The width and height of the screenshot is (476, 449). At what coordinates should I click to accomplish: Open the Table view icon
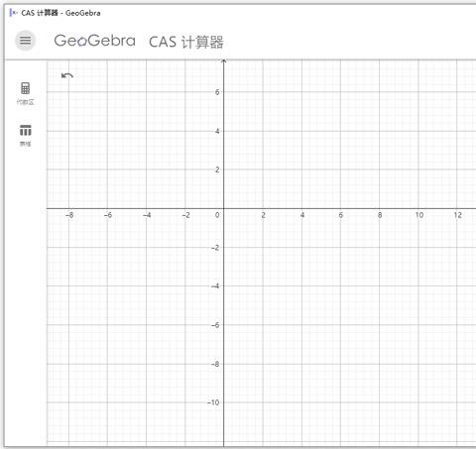point(26,130)
